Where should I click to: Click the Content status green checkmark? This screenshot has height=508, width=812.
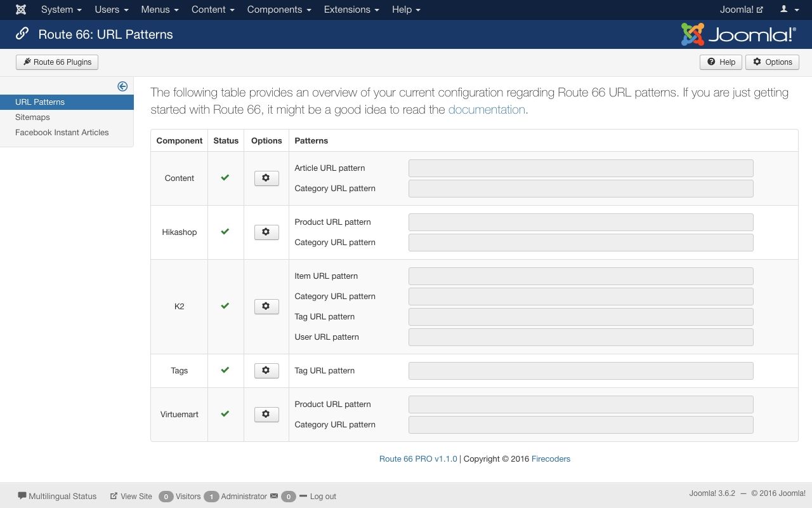[225, 178]
